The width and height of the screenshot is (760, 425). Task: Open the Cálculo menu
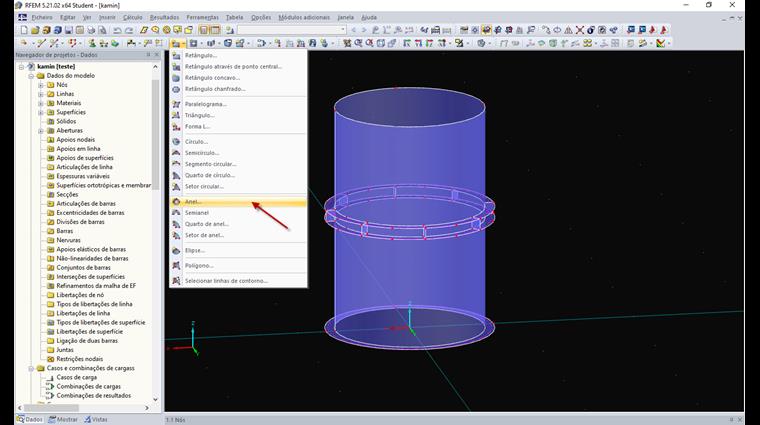pos(132,17)
